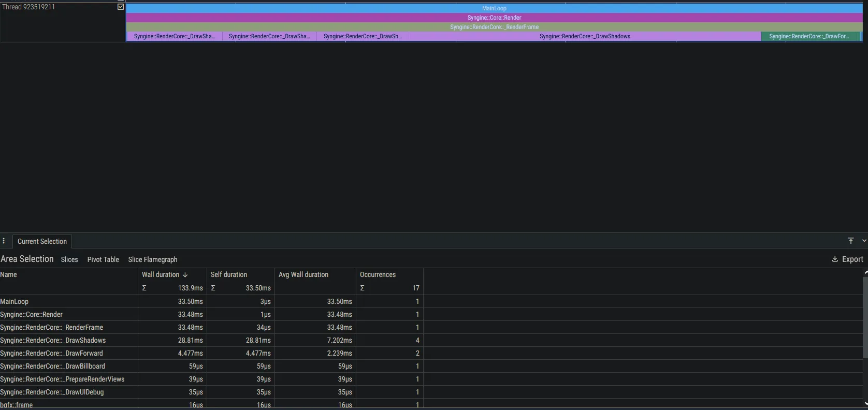Click the occurrences value 4 for _DrawShadows
The image size is (868, 410).
[x=417, y=340]
